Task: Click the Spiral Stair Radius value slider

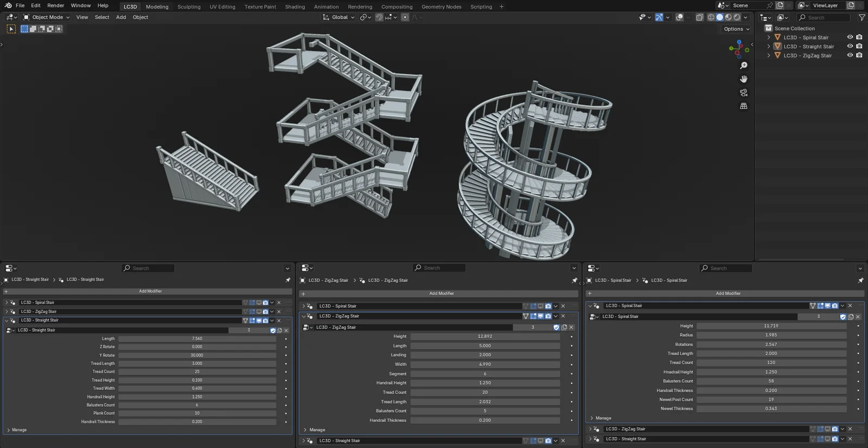Action: point(771,335)
